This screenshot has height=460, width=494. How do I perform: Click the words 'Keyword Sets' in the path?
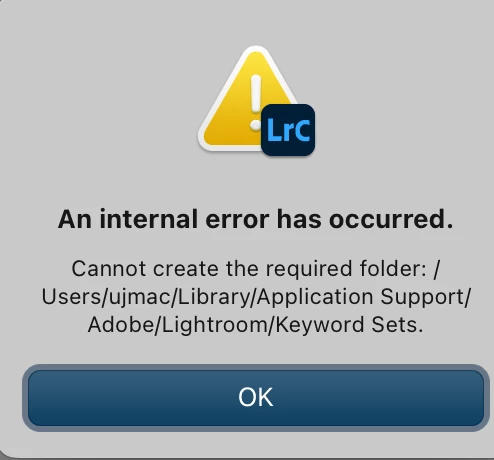click(347, 325)
